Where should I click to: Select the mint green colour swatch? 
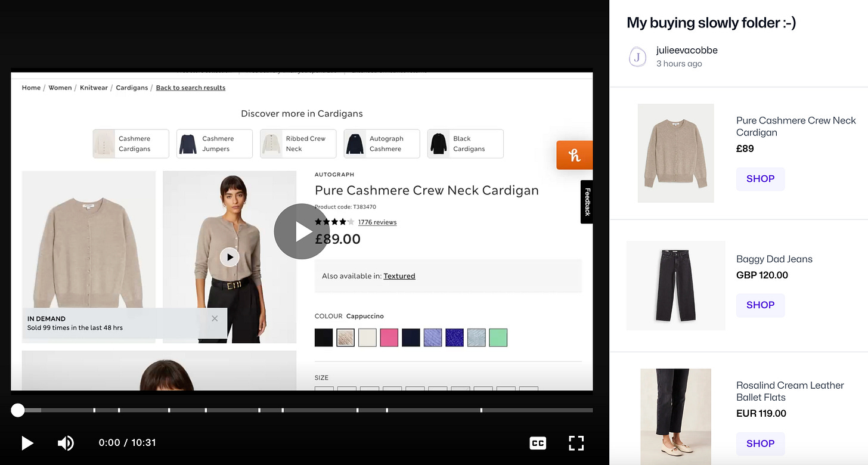pyautogui.click(x=498, y=337)
